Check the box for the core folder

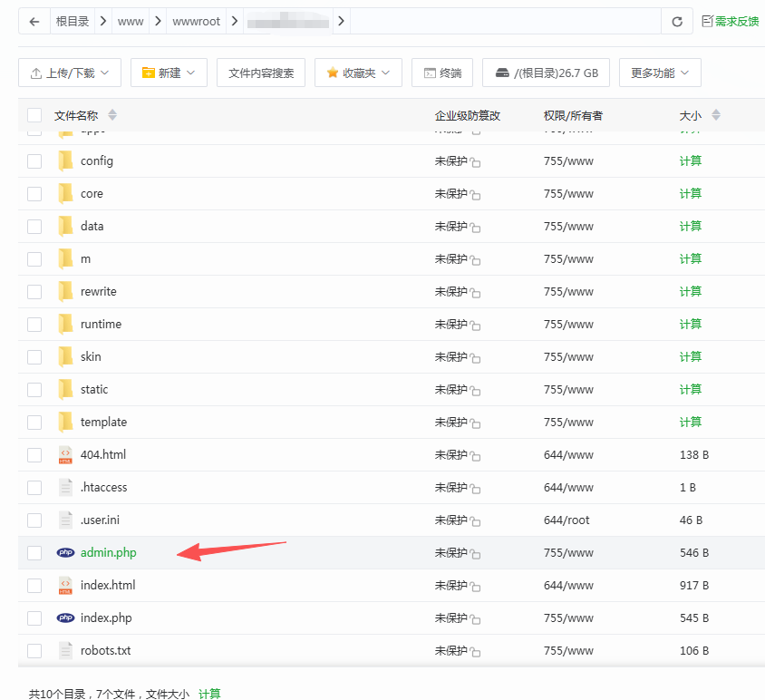tap(34, 194)
